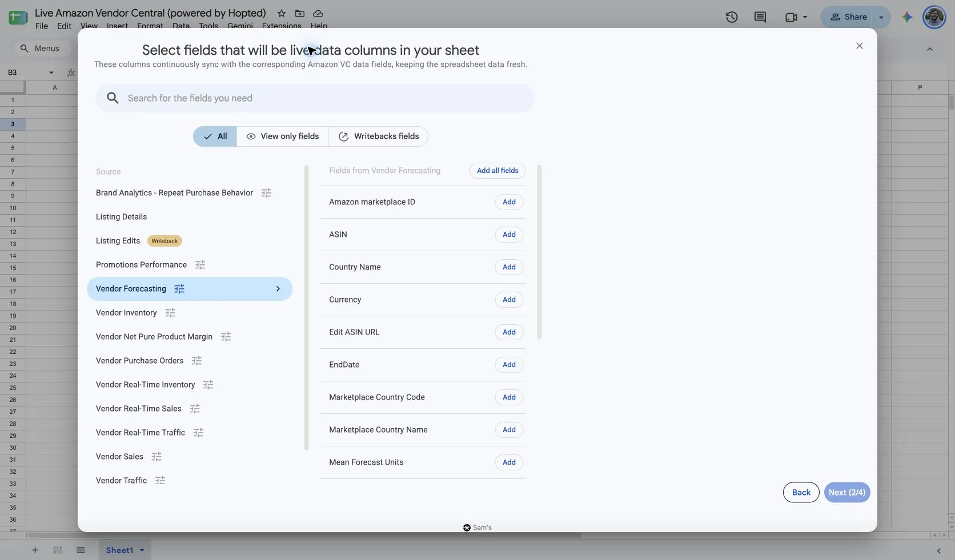Add the Mean Forecast Units field

point(509,462)
